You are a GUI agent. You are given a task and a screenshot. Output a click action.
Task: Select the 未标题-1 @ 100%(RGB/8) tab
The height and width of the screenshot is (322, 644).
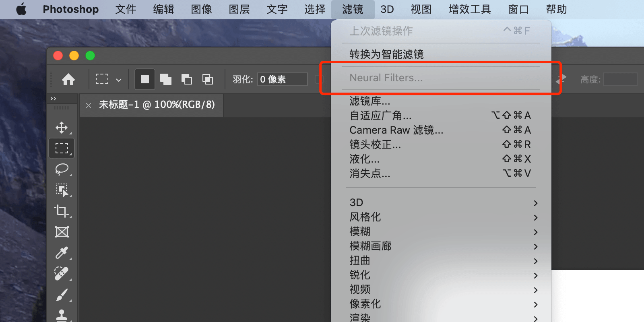click(157, 105)
